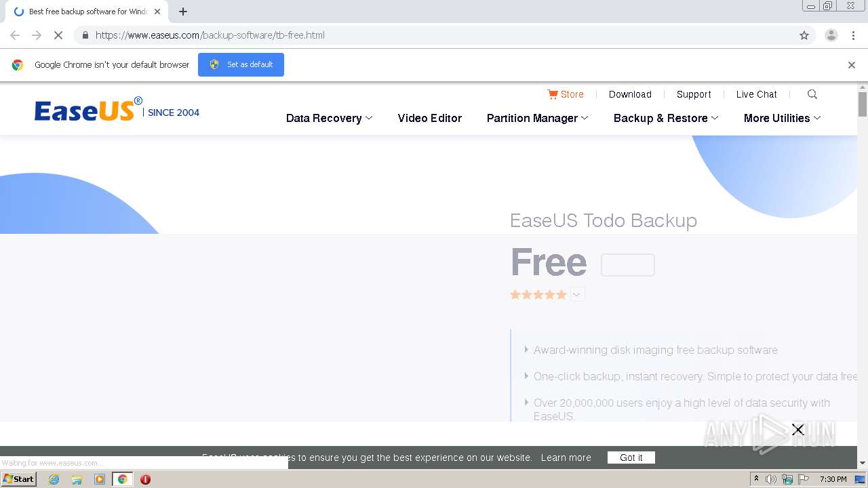Click Set as default button

pos(241,64)
